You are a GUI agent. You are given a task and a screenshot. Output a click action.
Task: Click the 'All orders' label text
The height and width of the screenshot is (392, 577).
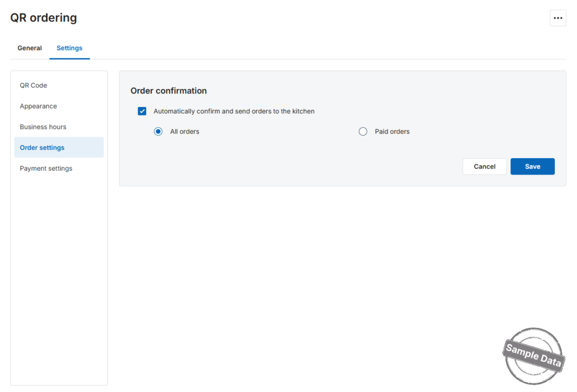(x=184, y=132)
